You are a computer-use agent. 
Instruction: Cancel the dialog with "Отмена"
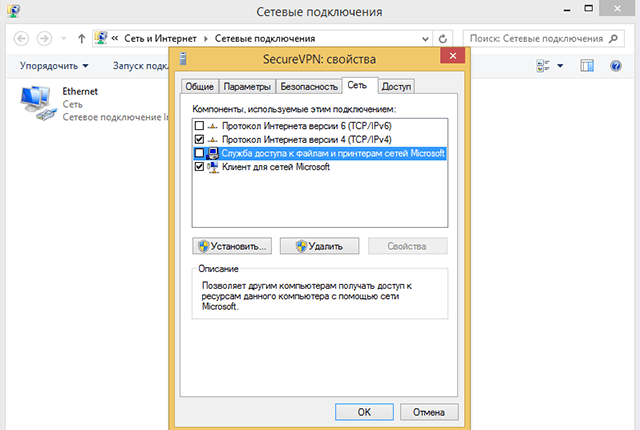pos(429,412)
